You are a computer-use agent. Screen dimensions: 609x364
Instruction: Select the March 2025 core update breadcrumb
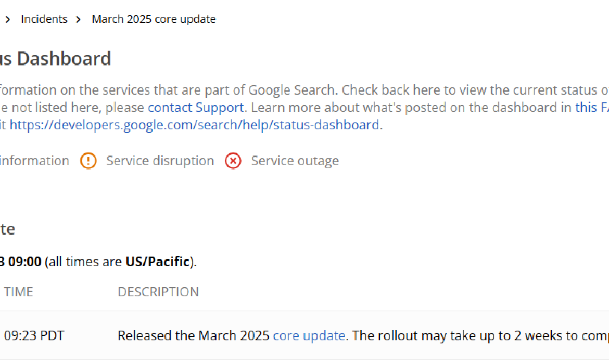(x=154, y=19)
